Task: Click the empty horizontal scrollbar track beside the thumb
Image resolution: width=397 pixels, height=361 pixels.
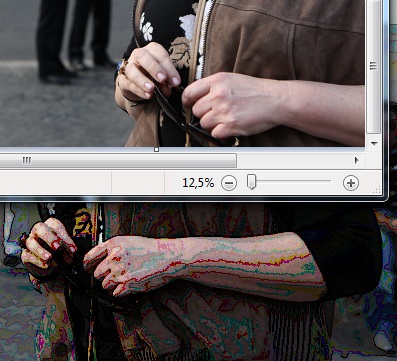Action: coord(294,161)
